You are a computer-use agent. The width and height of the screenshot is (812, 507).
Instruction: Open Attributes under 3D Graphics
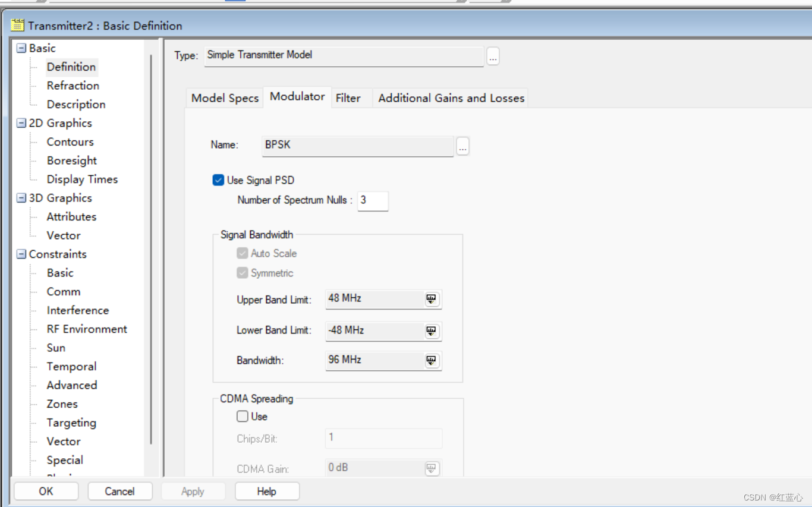pos(71,216)
